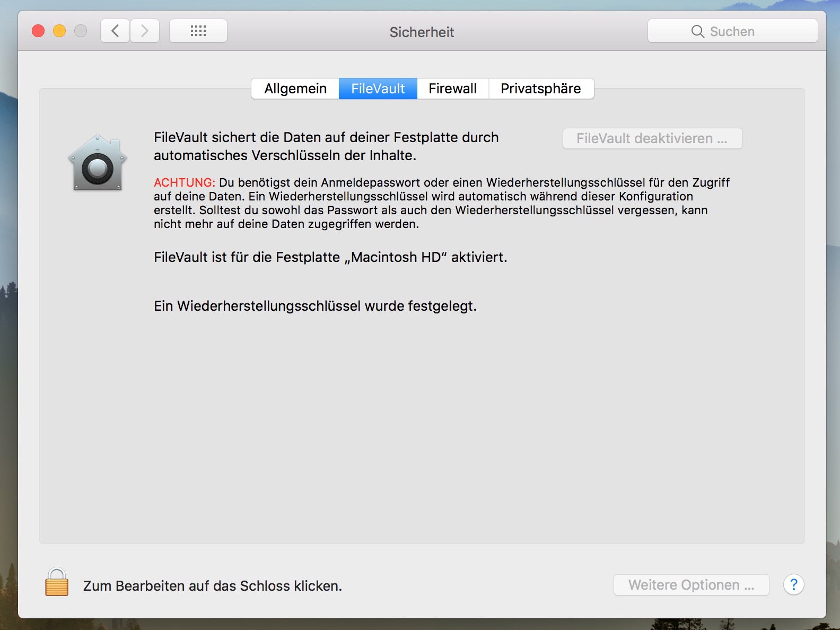
Task: Click the magnifier icon in search field
Action: tap(698, 31)
